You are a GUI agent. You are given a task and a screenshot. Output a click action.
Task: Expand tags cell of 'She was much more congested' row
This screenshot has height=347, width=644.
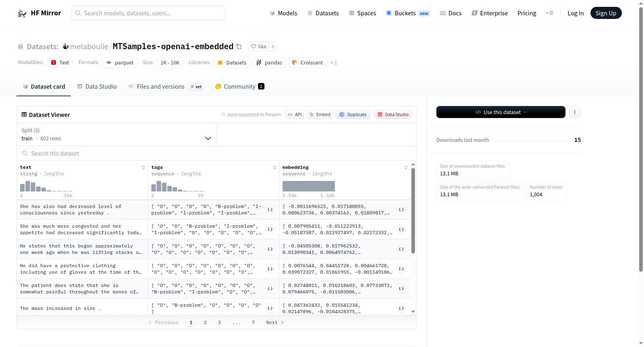coord(270,229)
